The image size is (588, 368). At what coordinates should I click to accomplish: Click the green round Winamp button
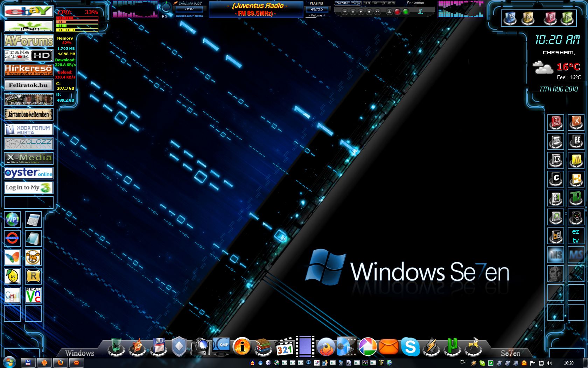click(x=406, y=12)
